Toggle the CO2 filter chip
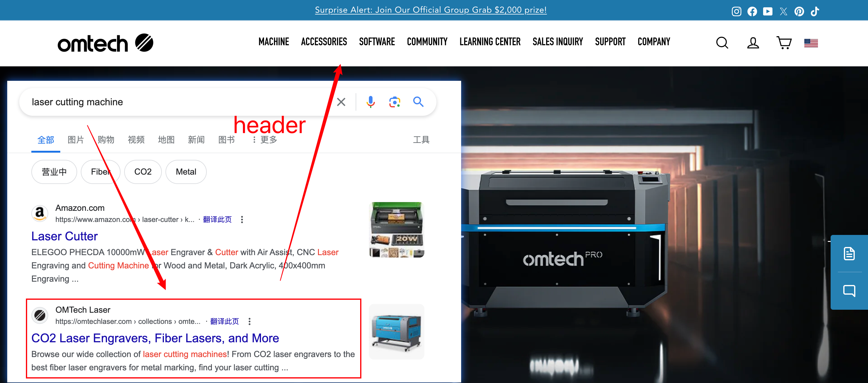This screenshot has width=868, height=383. tap(143, 172)
